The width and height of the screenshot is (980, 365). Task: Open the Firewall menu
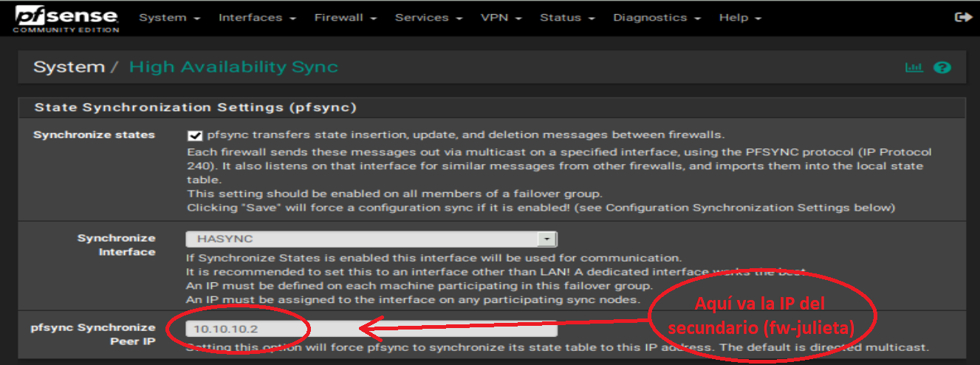345,17
